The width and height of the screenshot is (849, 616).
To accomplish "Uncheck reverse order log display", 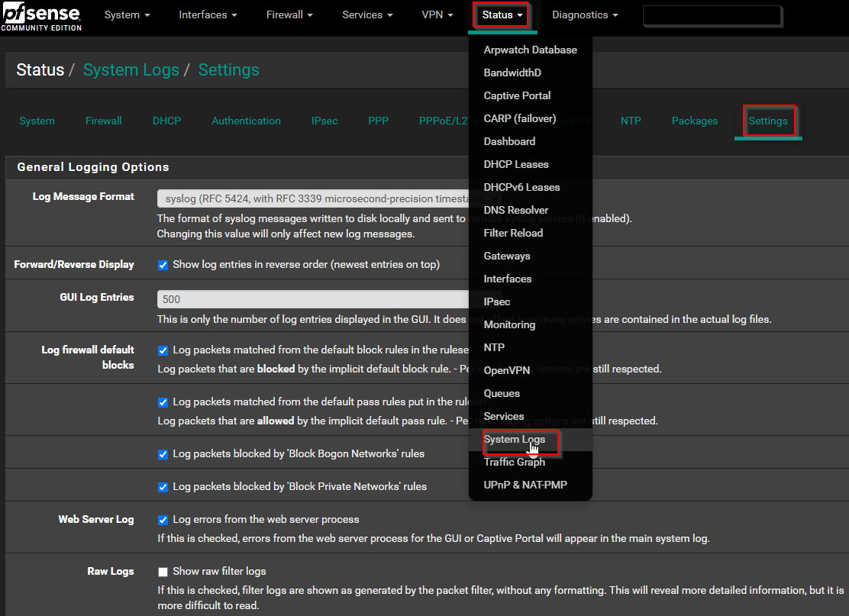I will [x=163, y=264].
